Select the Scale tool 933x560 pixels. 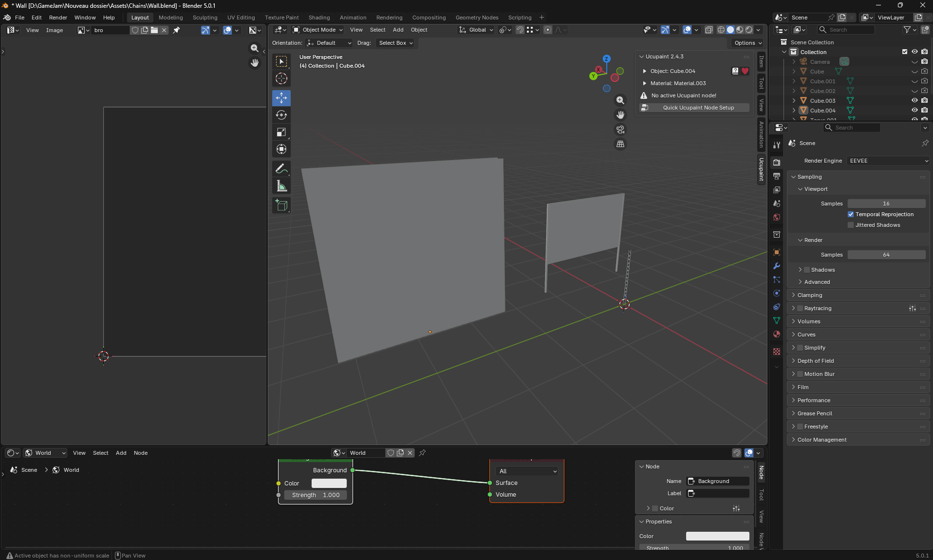tap(281, 132)
